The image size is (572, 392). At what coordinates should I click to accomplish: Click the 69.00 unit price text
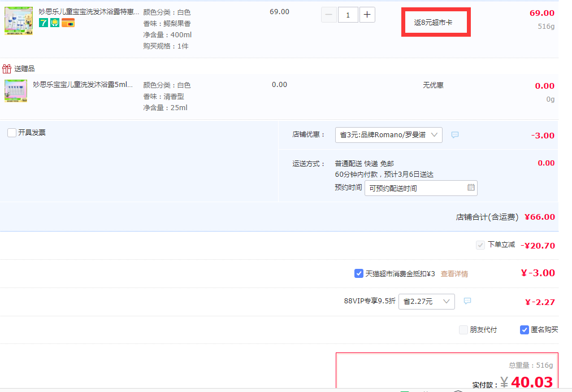pos(279,12)
